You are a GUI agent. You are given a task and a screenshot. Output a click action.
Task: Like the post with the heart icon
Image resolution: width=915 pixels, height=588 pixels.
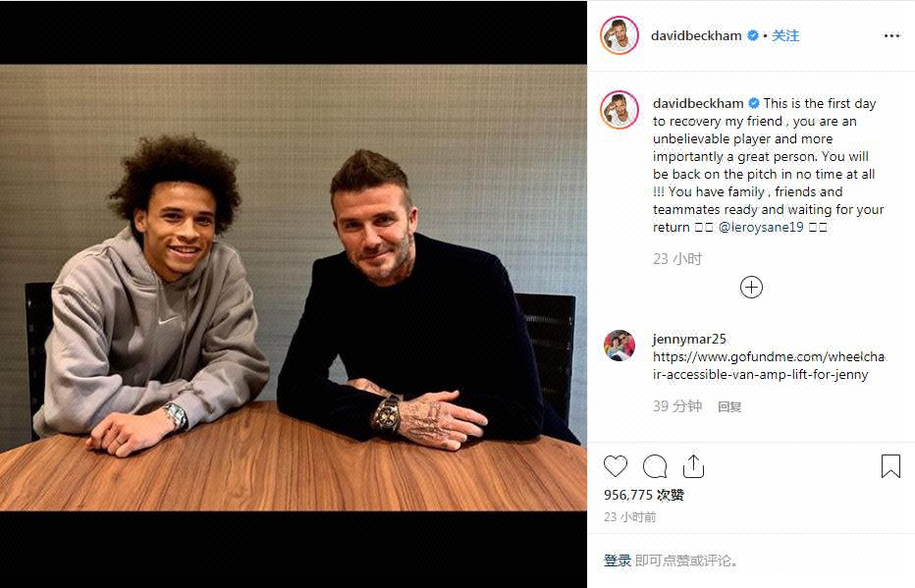coord(615,466)
